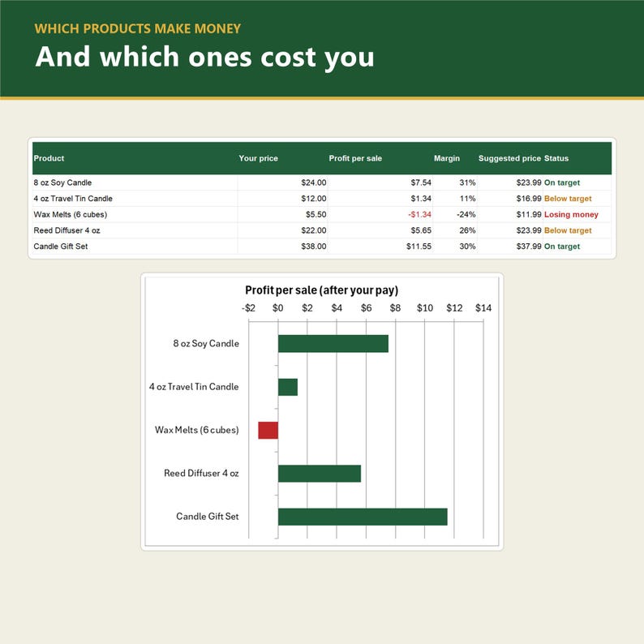
Task: Click the 'Candle Gift Set' chart category label
Action: 208,517
